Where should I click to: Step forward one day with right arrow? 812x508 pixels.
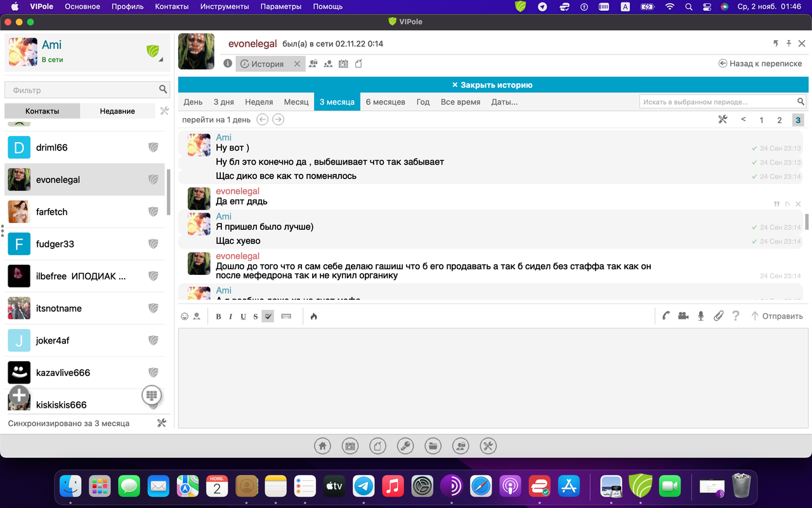pyautogui.click(x=278, y=119)
